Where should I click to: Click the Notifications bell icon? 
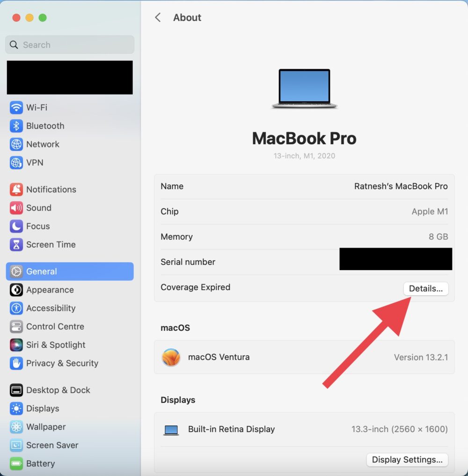(x=16, y=190)
